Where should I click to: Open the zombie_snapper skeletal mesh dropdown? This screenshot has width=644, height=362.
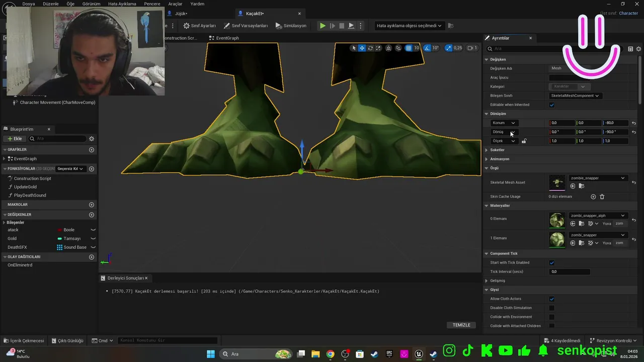(598, 178)
